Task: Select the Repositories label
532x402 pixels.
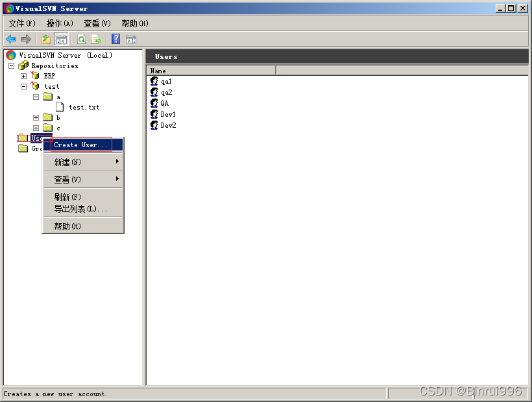Action: coord(54,65)
